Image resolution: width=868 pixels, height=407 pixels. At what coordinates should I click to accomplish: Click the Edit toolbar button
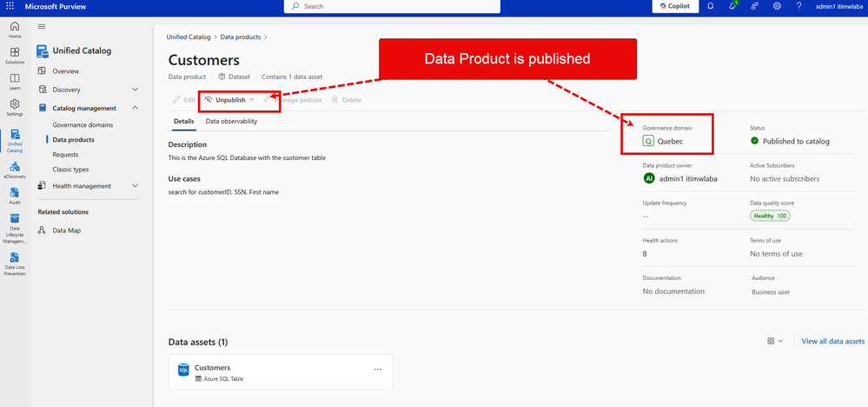tap(184, 100)
